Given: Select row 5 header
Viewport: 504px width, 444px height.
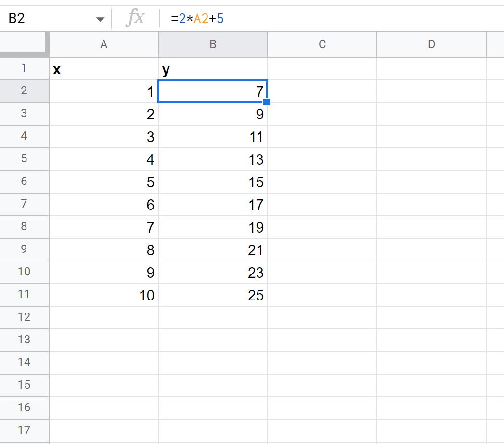Looking at the screenshot, I should click(24, 159).
